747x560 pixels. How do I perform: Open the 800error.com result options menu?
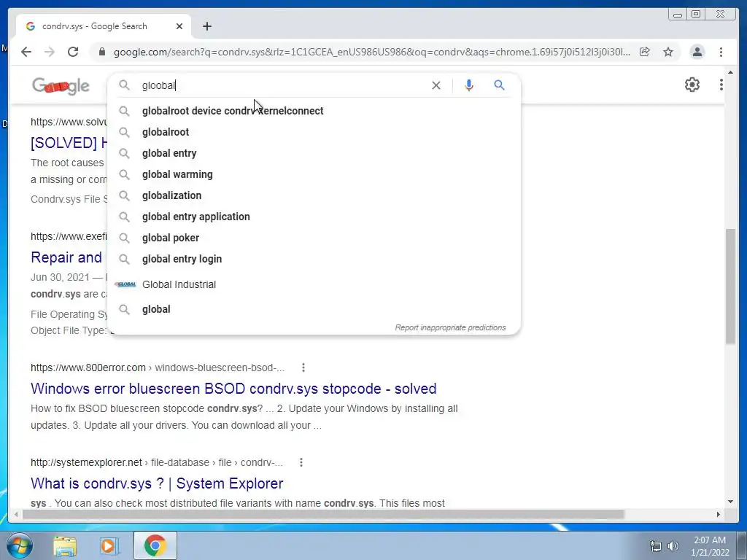click(x=303, y=367)
